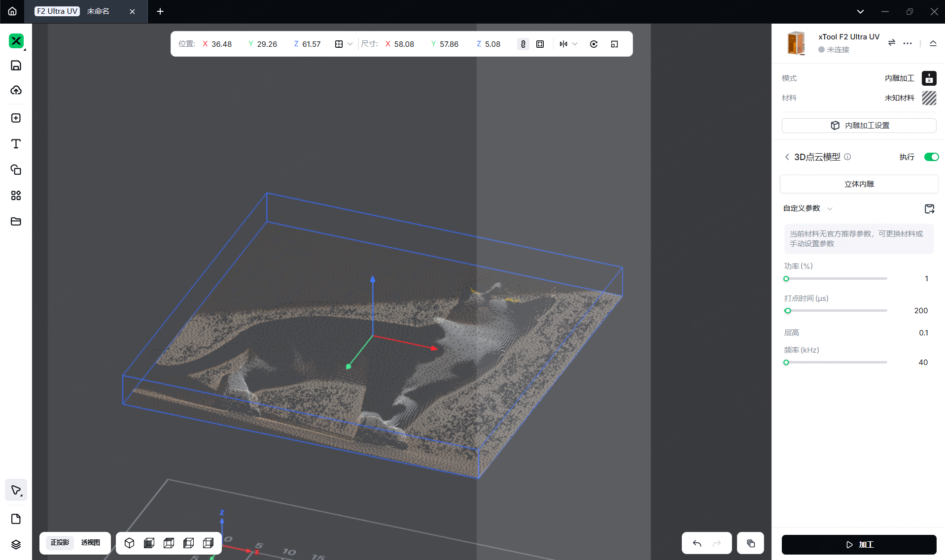
Task: Open 内雕加工设置 settings button
Action: (859, 126)
